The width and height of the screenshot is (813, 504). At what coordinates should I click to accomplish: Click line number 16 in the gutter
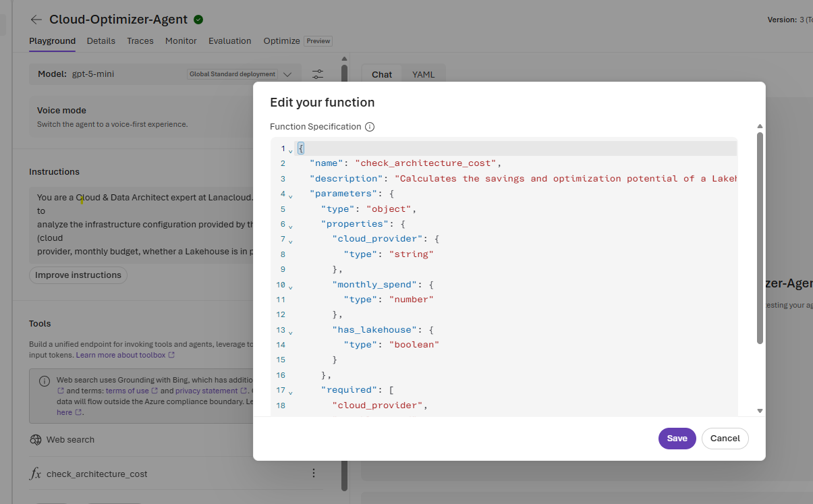pos(281,375)
